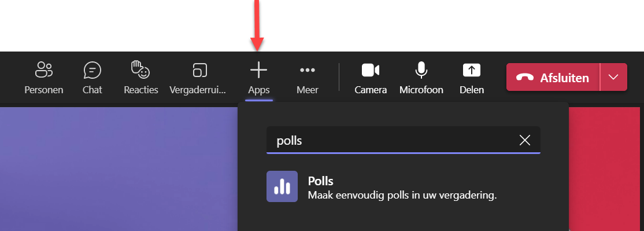Viewport: 644px width, 231px height.
Task: Clear the polls search with X
Action: pos(524,140)
